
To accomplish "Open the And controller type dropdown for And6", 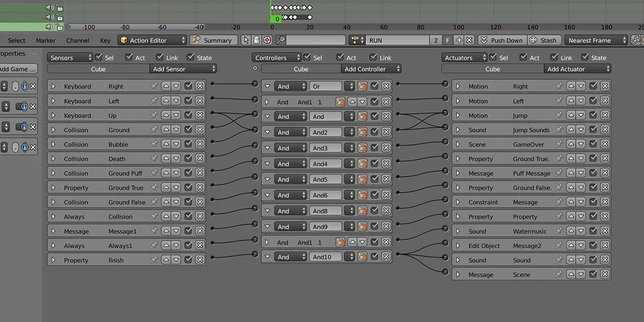I will (x=290, y=195).
